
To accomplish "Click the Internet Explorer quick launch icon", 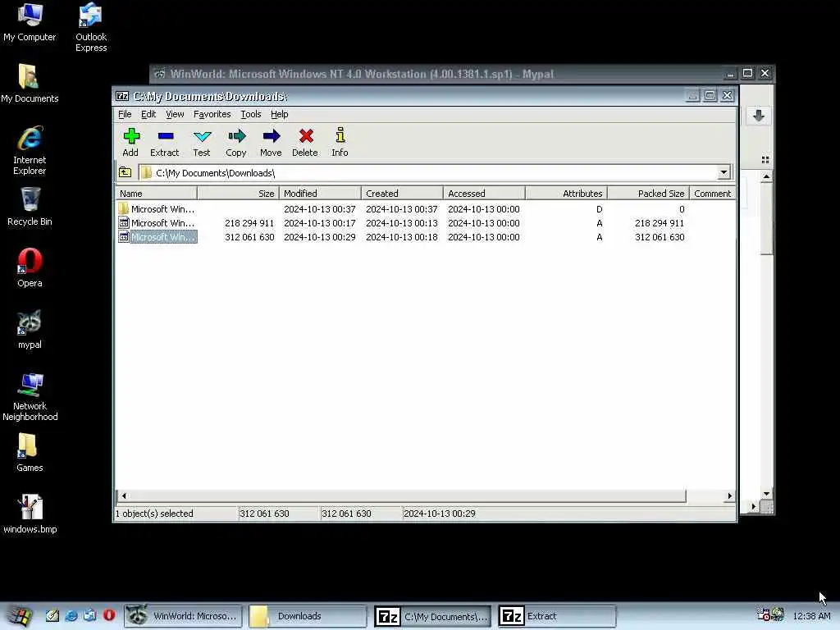I will [71, 615].
